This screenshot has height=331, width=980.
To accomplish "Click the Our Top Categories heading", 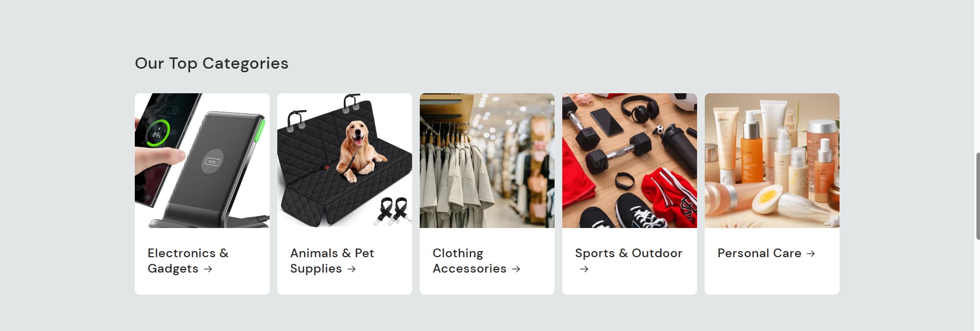I will point(212,63).
